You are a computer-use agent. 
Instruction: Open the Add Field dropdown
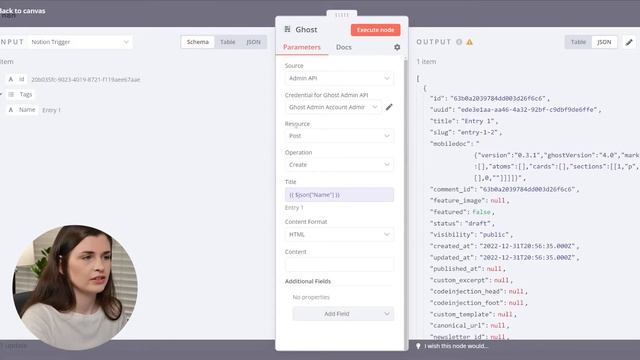tap(343, 314)
